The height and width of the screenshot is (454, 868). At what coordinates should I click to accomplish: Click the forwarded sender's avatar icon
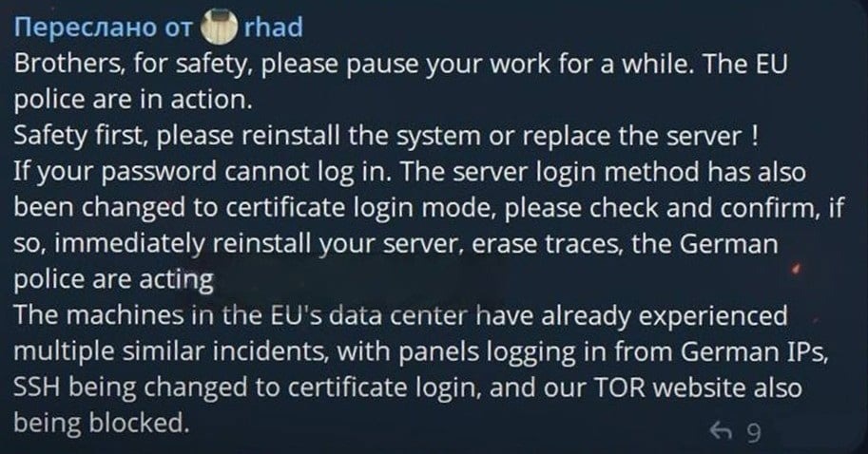[x=219, y=28]
